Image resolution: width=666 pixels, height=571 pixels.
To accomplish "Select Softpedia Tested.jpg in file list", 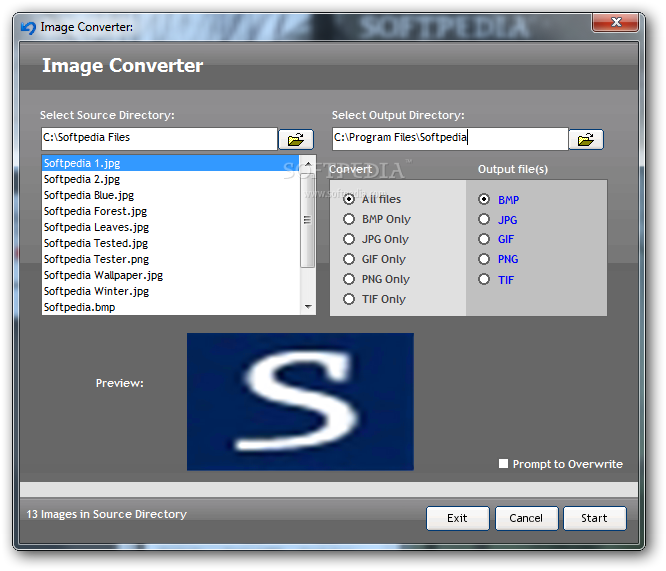I will 171,243.
